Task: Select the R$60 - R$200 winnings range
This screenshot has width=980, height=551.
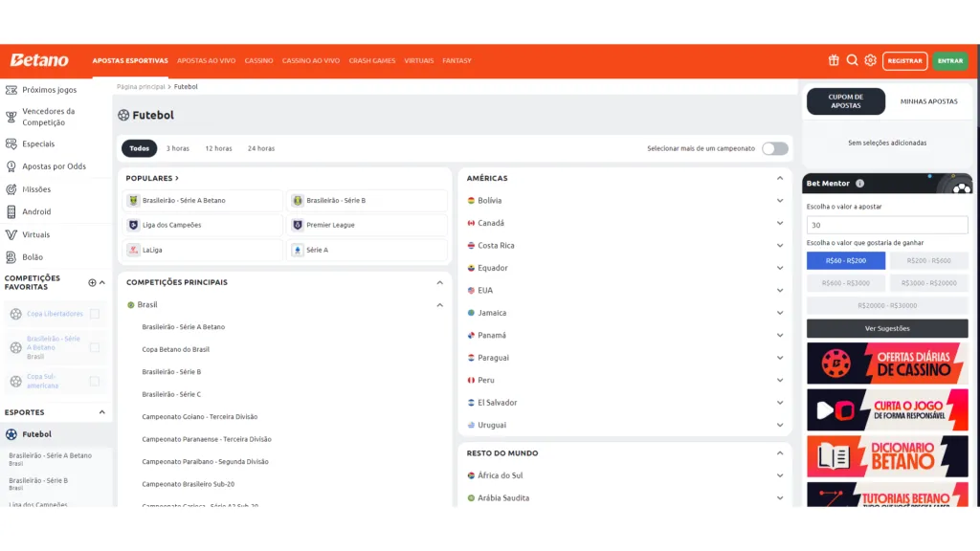Action: click(x=846, y=260)
